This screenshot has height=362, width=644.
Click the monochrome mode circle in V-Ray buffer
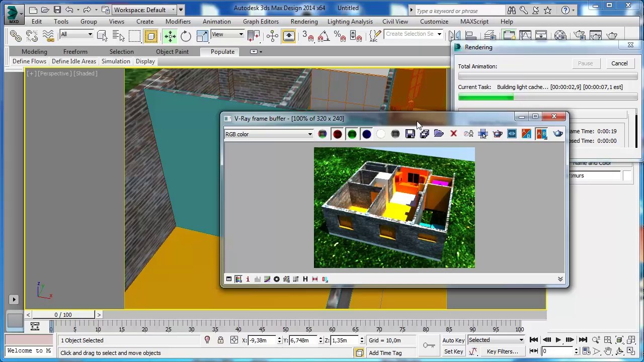tap(395, 134)
